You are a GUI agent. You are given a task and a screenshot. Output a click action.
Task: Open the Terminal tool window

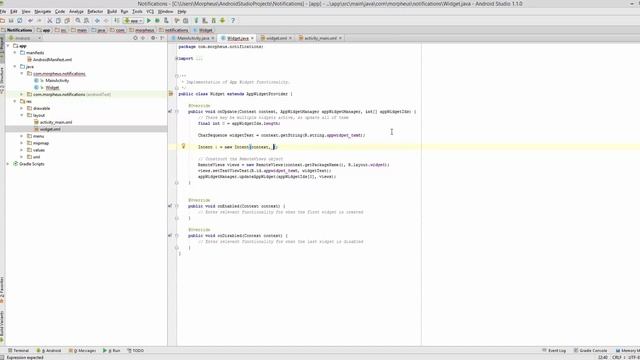pyautogui.click(x=18, y=350)
